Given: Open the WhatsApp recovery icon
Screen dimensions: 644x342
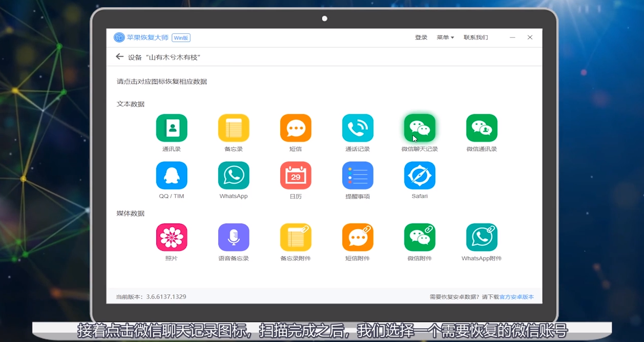Looking at the screenshot, I should [234, 176].
